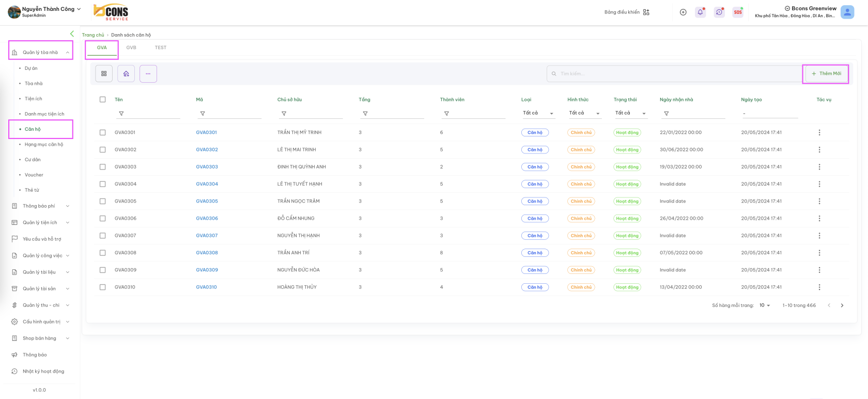Open the Trạng thái filter dropdown
The width and height of the screenshot is (868, 399).
(x=630, y=113)
